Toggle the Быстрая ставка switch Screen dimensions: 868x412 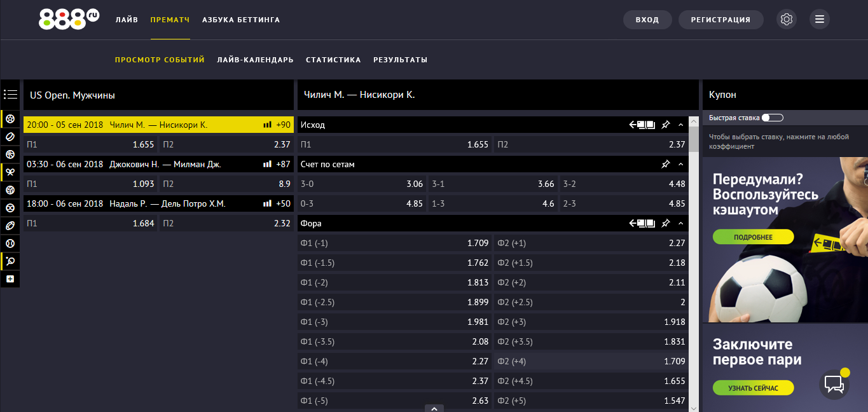tap(773, 118)
